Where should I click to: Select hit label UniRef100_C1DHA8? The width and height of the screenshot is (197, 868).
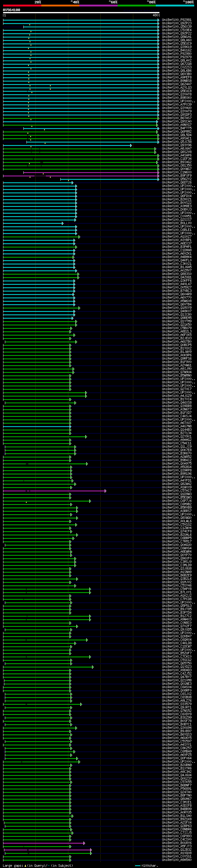177,250
